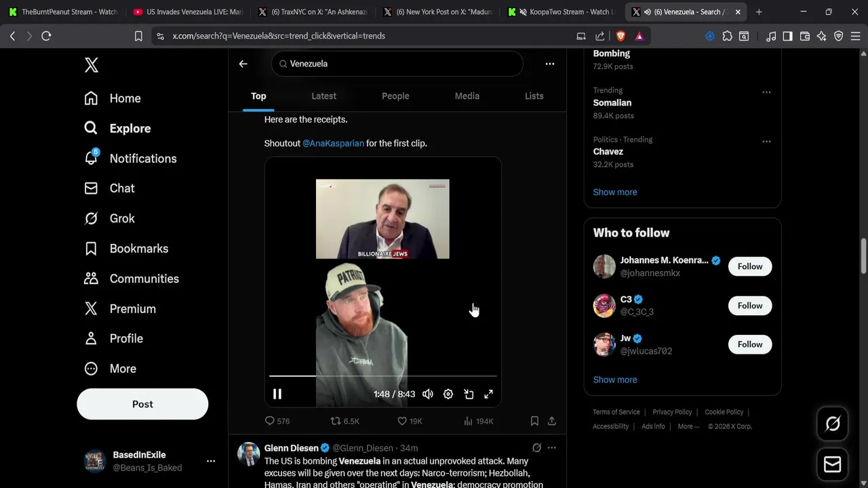Like the post with 19K likes
This screenshot has height=488, width=868.
410,421
